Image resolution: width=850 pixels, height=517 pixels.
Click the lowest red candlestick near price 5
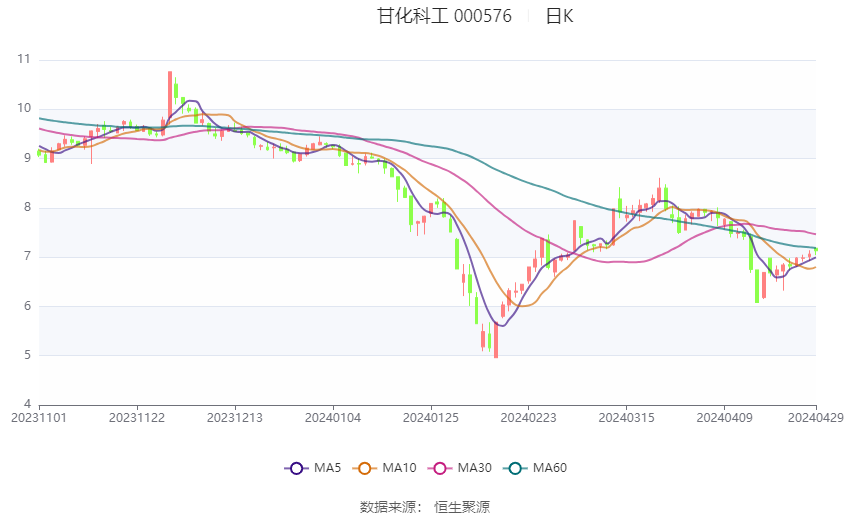pyautogui.click(x=496, y=340)
